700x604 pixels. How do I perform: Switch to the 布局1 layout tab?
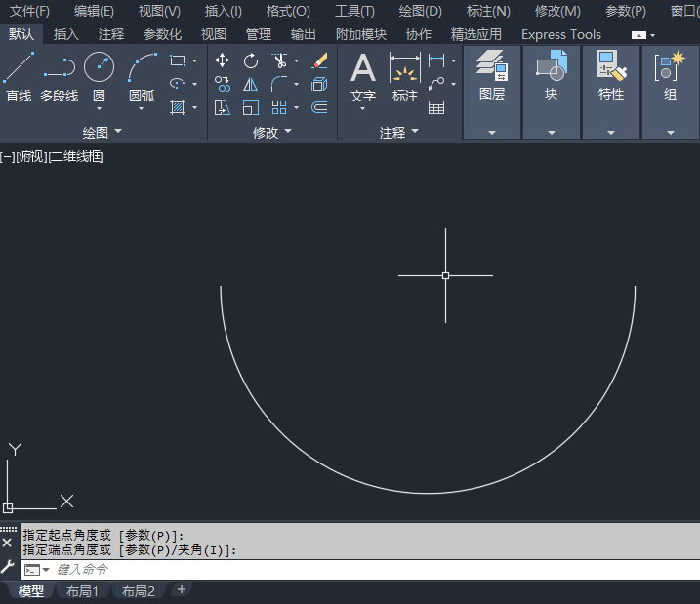tap(82, 591)
